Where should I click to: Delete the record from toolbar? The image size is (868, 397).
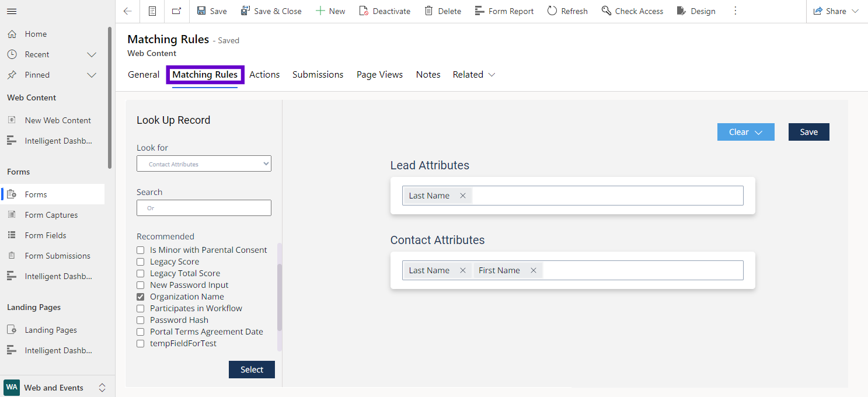442,11
